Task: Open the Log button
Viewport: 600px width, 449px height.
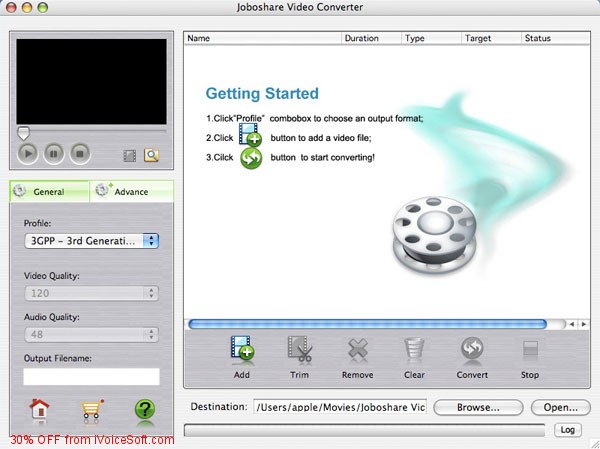Action: pyautogui.click(x=567, y=430)
